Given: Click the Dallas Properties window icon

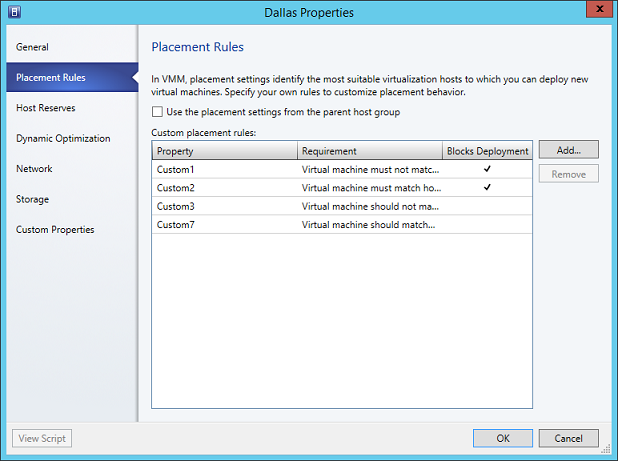Looking at the screenshot, I should (13, 12).
